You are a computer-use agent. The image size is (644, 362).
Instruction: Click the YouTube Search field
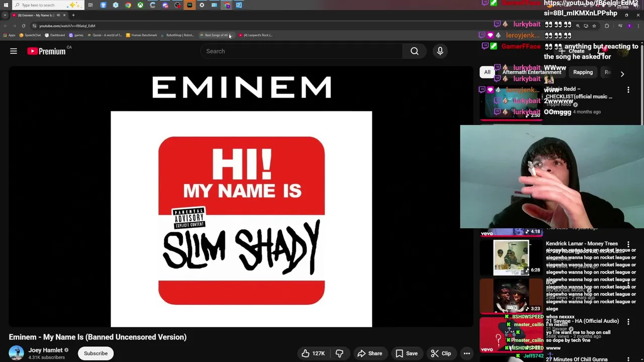[301, 51]
